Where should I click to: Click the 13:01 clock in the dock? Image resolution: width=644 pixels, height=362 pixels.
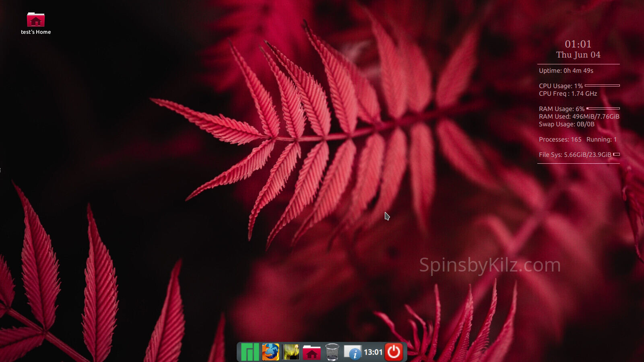pos(373,352)
